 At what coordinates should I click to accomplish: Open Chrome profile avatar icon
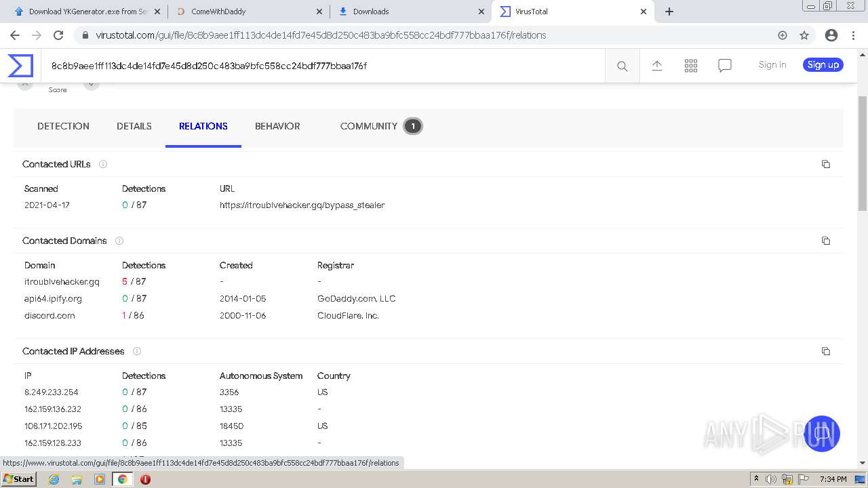[x=831, y=35]
